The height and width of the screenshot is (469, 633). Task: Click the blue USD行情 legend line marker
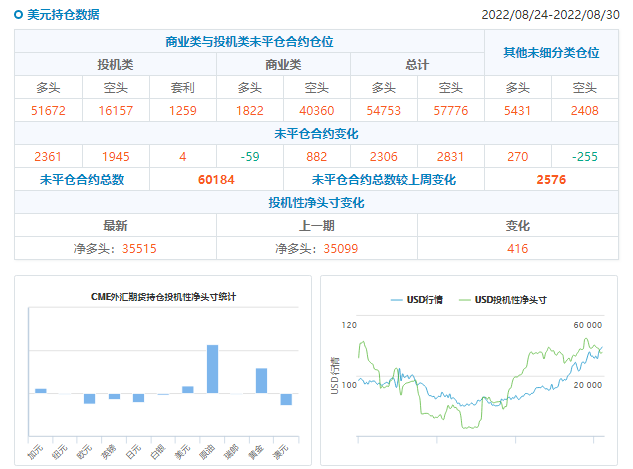[x=394, y=299]
